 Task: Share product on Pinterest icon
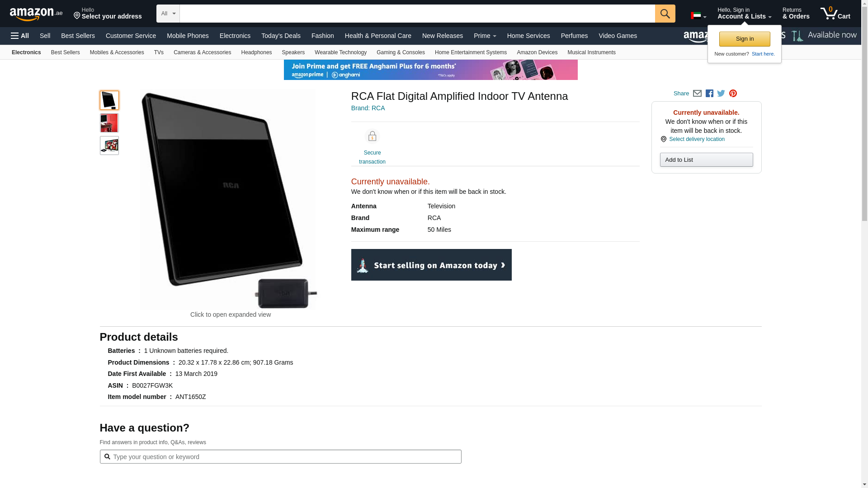pos(733,94)
